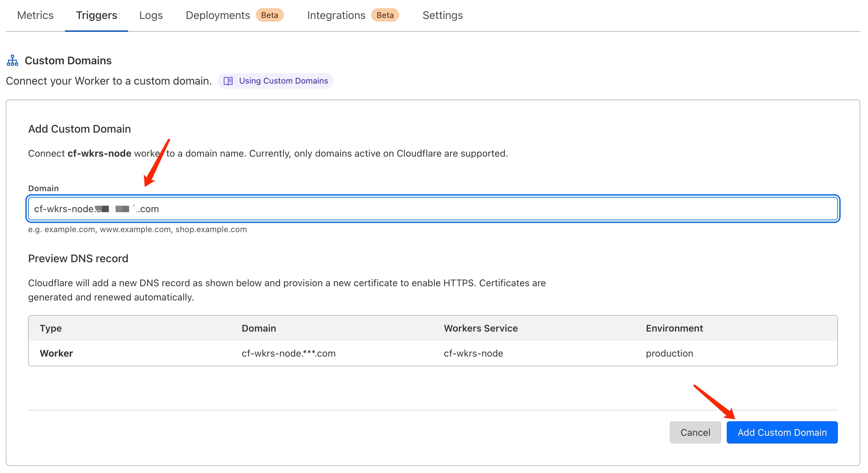Open the Metrics tab

[x=35, y=15]
